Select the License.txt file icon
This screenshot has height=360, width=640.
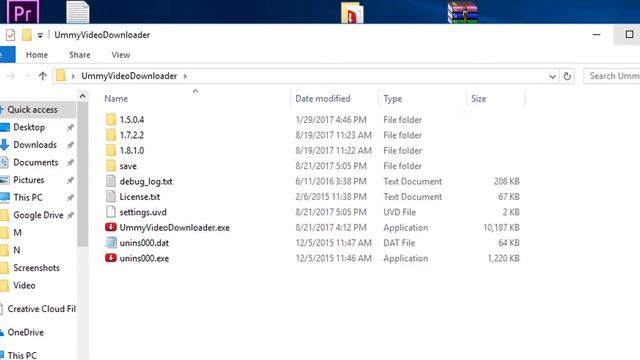point(111,196)
